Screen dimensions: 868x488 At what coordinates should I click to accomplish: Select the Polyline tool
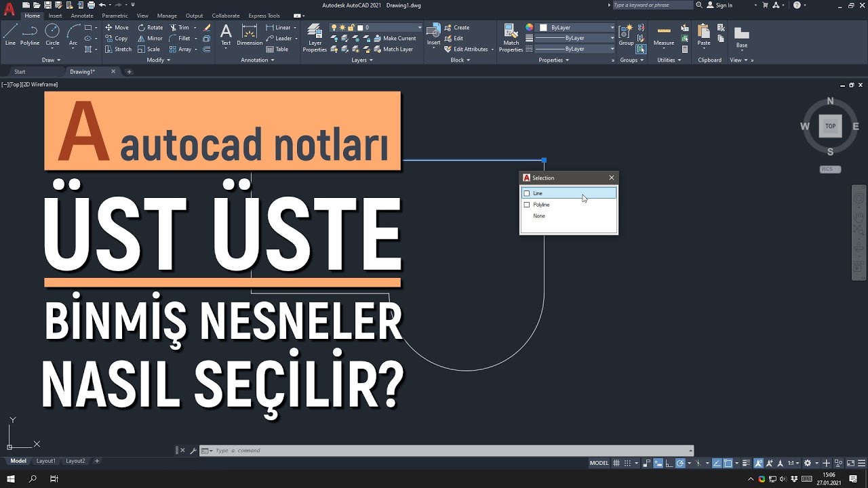[x=30, y=34]
